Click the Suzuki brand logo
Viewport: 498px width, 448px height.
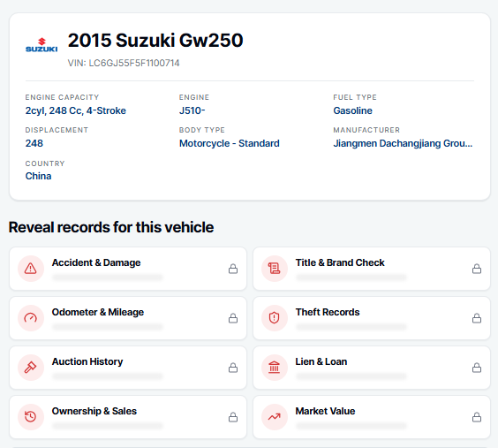click(41, 45)
